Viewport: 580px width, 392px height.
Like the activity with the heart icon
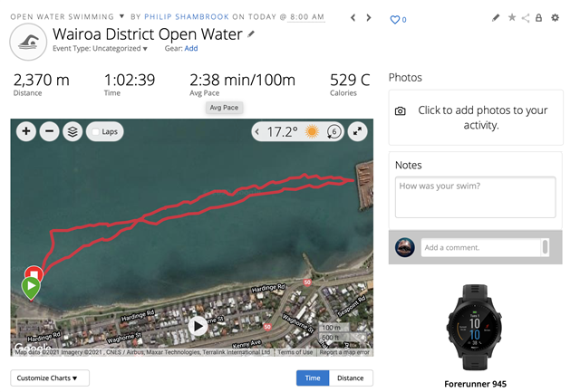click(x=395, y=19)
